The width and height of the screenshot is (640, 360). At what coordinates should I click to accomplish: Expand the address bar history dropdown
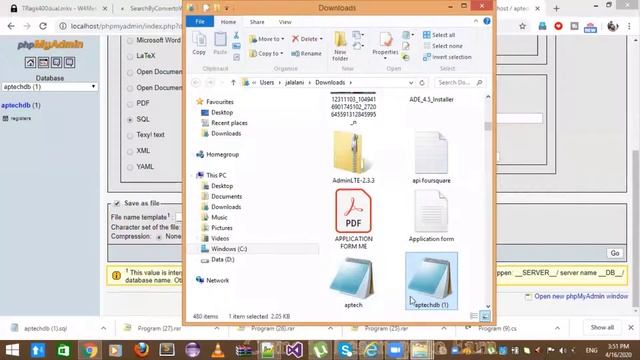pos(411,82)
